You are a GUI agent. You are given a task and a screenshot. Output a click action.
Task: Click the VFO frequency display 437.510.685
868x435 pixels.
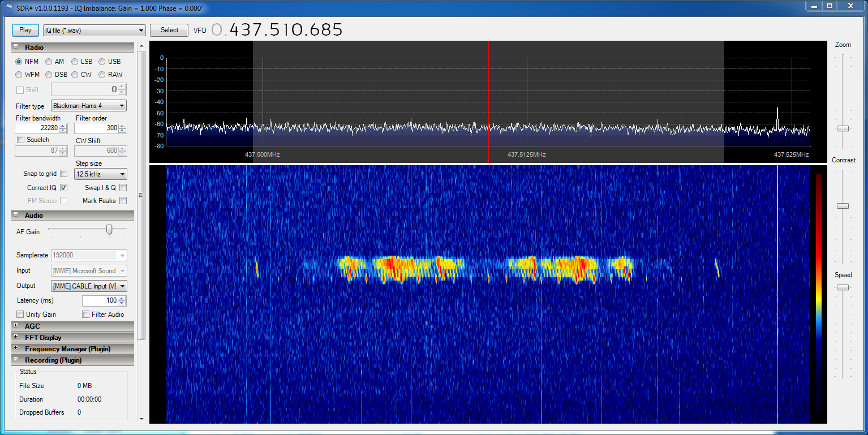(277, 30)
